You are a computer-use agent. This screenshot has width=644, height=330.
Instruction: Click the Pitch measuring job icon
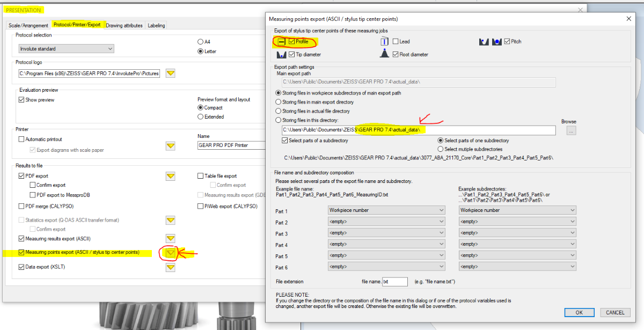(x=491, y=41)
